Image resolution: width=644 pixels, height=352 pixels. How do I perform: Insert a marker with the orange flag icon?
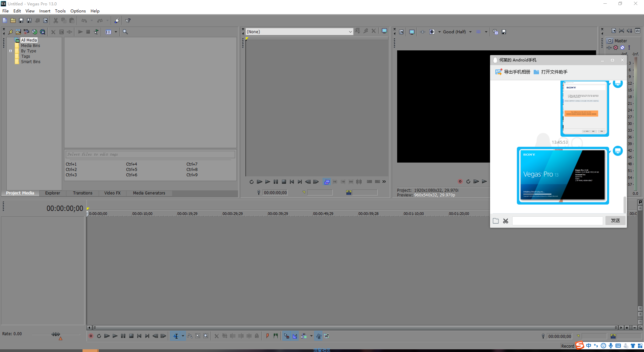point(267,336)
